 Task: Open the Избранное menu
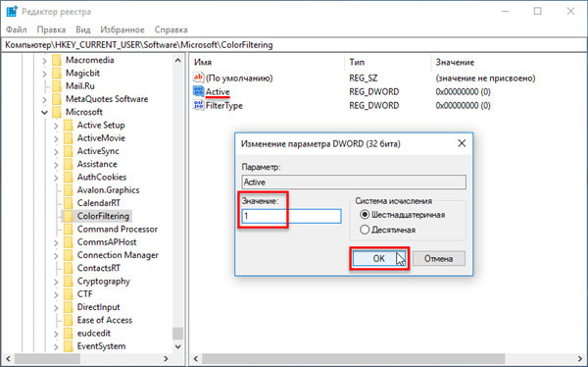[x=122, y=29]
